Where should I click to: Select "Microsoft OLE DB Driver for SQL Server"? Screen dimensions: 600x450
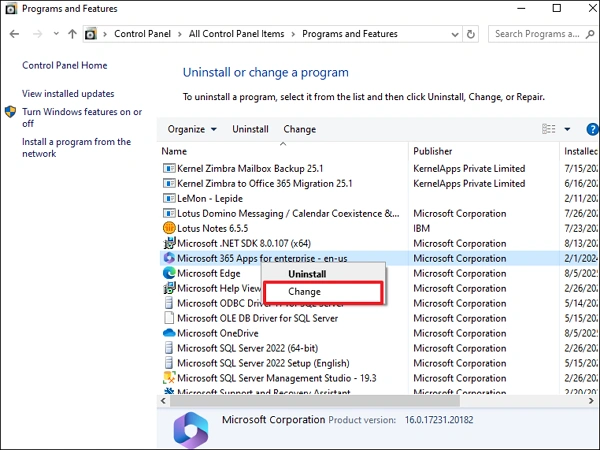click(x=258, y=318)
